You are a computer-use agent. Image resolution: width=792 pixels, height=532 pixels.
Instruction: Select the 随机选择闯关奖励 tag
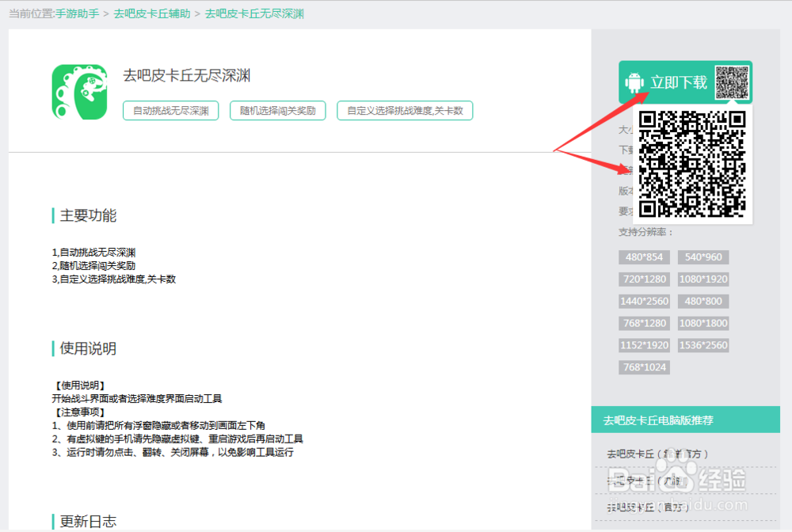click(278, 111)
